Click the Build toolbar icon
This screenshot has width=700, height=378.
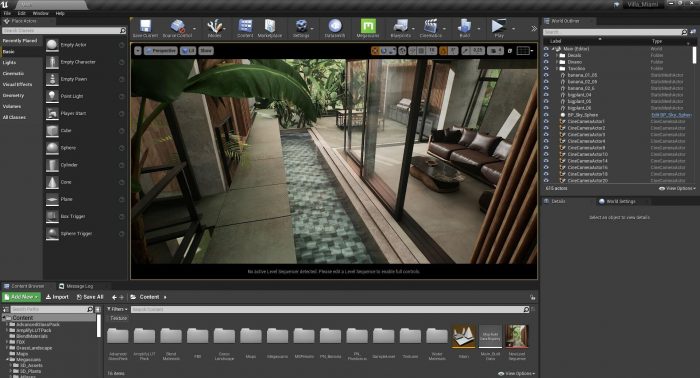click(465, 28)
